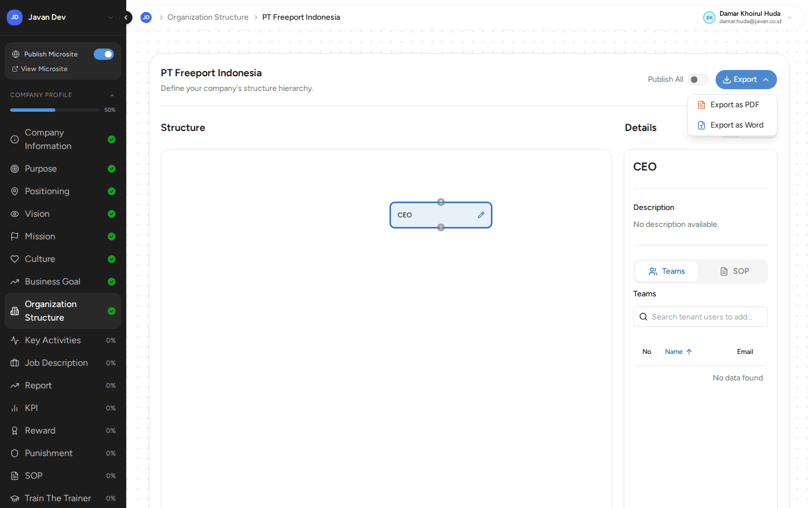Viewport: 812px width, 508px height.
Task: Click the Reward ribbon icon
Action: pyautogui.click(x=15, y=431)
